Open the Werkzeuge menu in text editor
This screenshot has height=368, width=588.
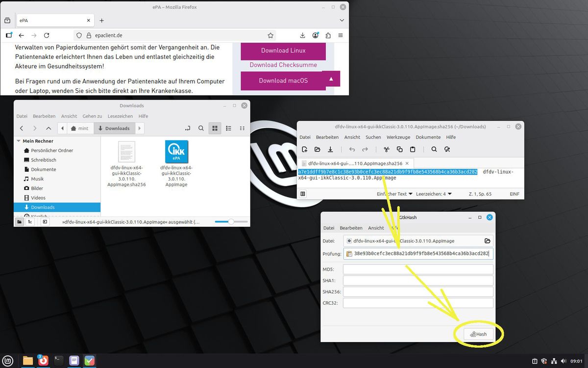click(x=398, y=137)
